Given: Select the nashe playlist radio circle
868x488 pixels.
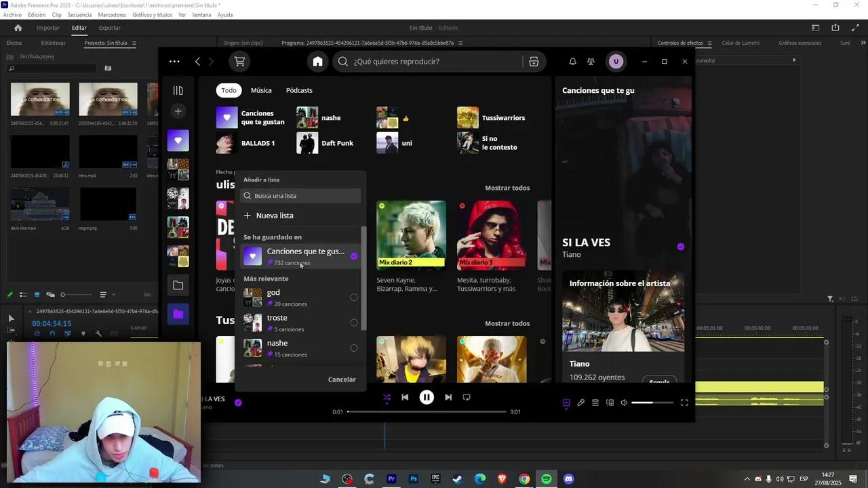Looking at the screenshot, I should click(x=354, y=348).
